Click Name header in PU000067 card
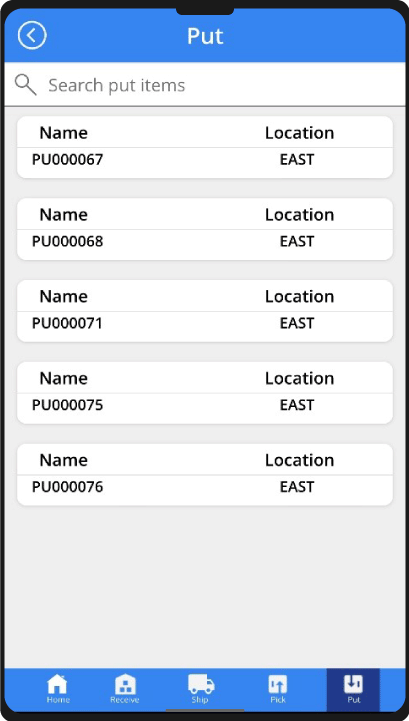Screen dimensions: 409x721 (63, 133)
